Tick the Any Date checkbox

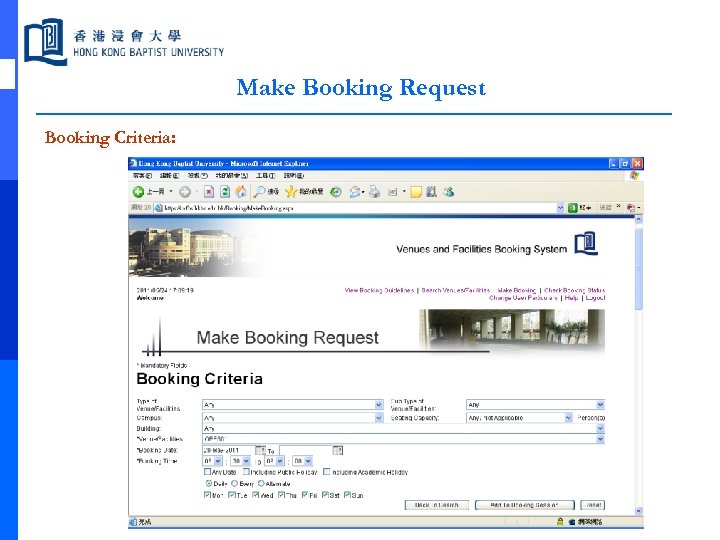pyautogui.click(x=207, y=472)
